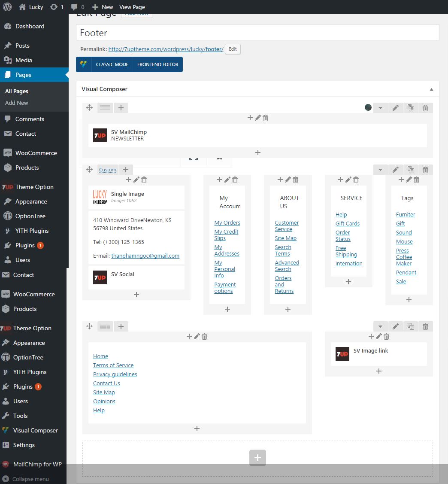Collapse the Visual Composer panel
Viewport: 448px width, 484px height.
pos(431,89)
